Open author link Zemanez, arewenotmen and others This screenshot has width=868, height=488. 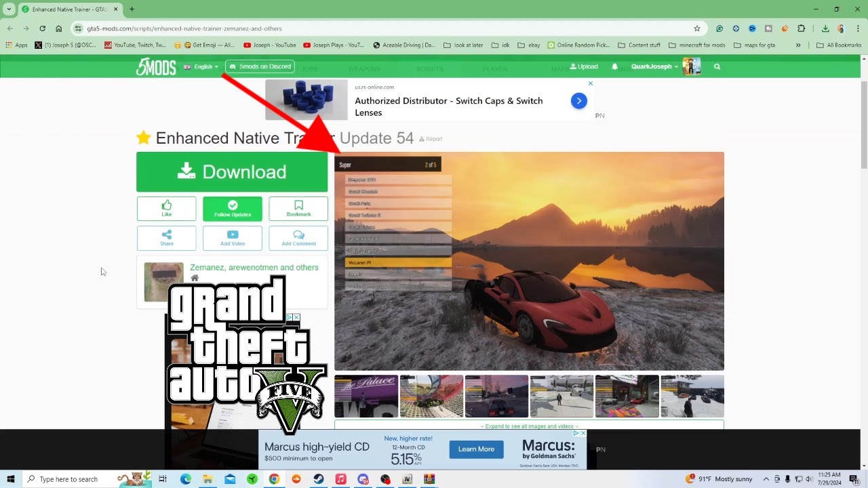click(254, 268)
